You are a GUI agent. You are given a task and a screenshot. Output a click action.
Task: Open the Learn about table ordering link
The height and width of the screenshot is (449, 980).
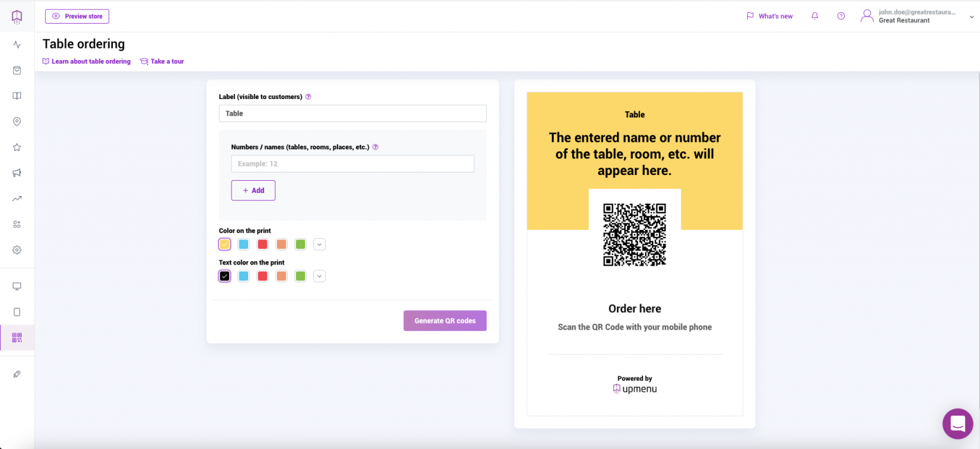click(x=87, y=61)
